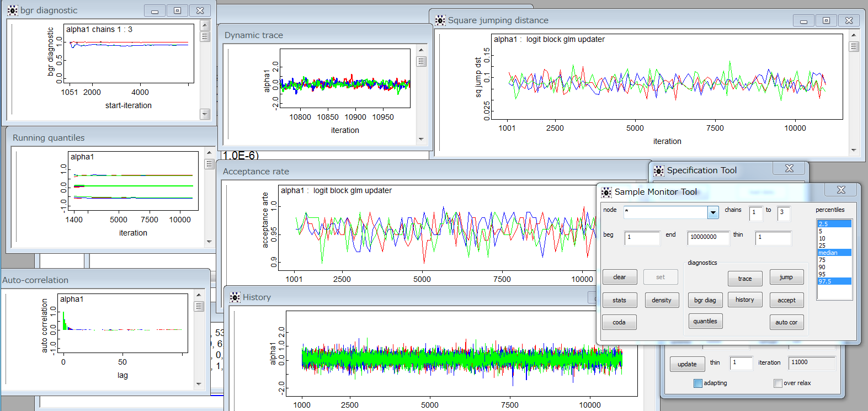Select the 95 percentile option
The height and width of the screenshot is (411, 868).
834,274
